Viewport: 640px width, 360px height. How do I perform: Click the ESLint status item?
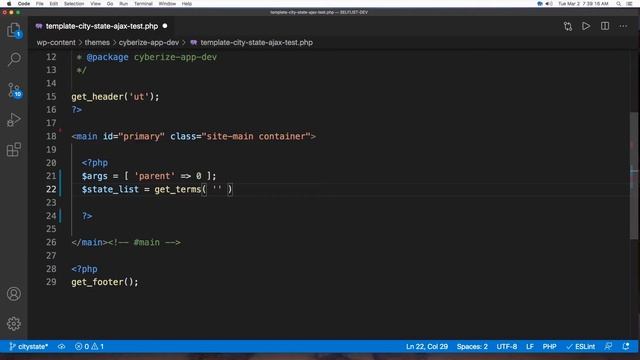point(580,347)
